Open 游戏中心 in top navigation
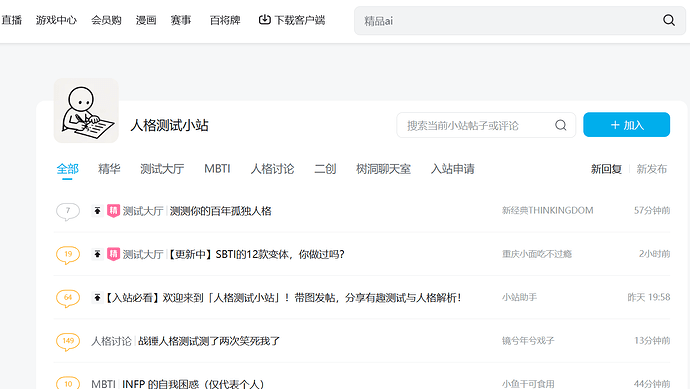Screen dimensions: 690x389 coord(56,20)
